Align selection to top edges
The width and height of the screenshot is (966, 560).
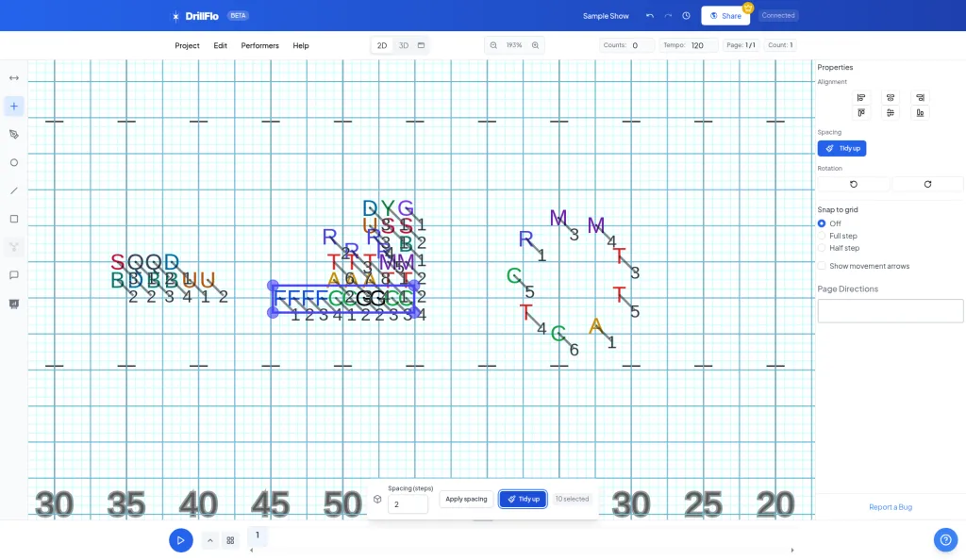(861, 112)
